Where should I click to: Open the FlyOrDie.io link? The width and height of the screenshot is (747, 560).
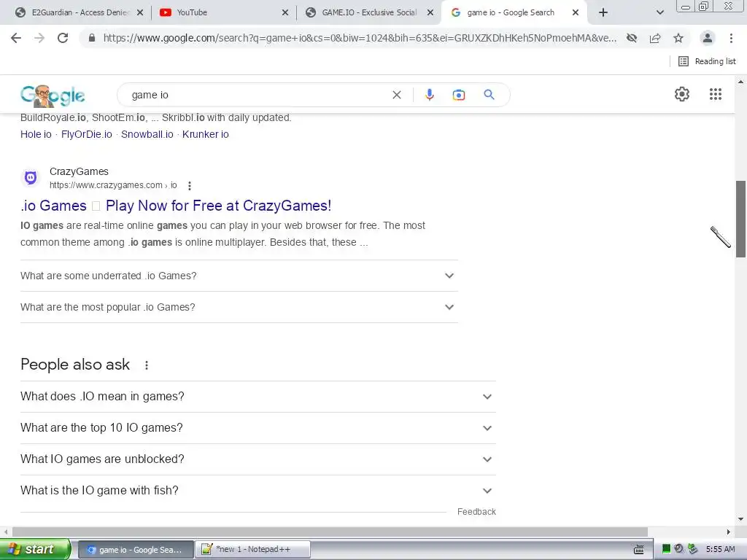86,134
